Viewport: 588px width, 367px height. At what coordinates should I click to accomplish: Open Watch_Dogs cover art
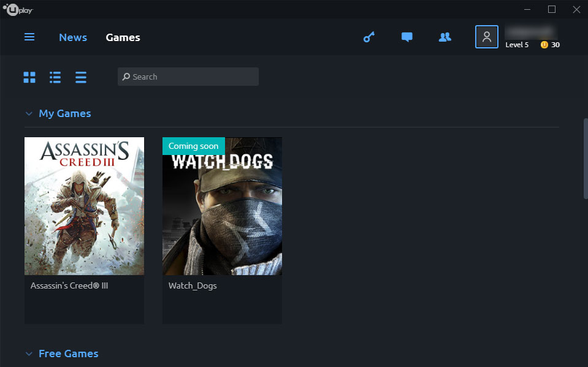(x=222, y=206)
